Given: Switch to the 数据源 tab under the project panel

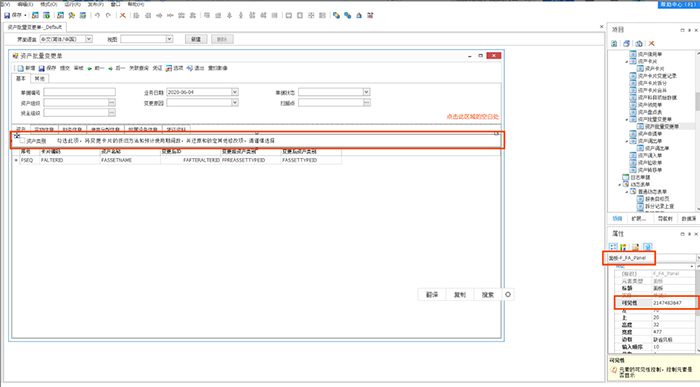Looking at the screenshot, I should point(689,219).
